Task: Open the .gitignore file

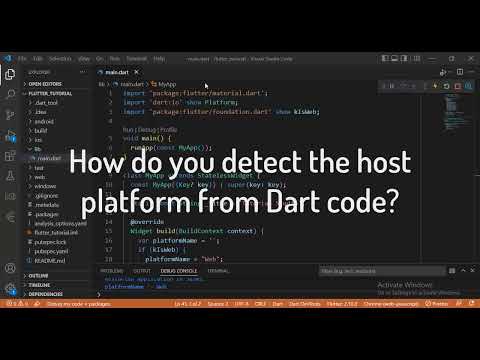Action: (x=46, y=196)
